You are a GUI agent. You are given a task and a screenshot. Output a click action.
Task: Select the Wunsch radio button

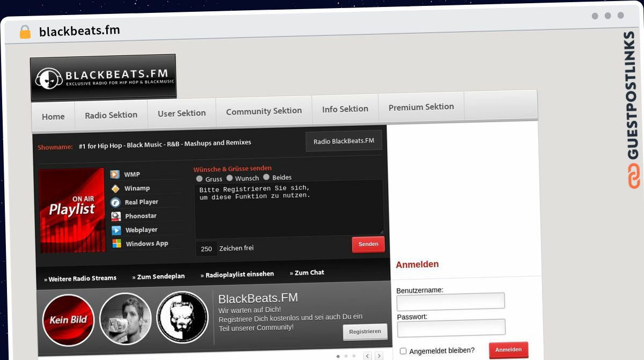(230, 178)
